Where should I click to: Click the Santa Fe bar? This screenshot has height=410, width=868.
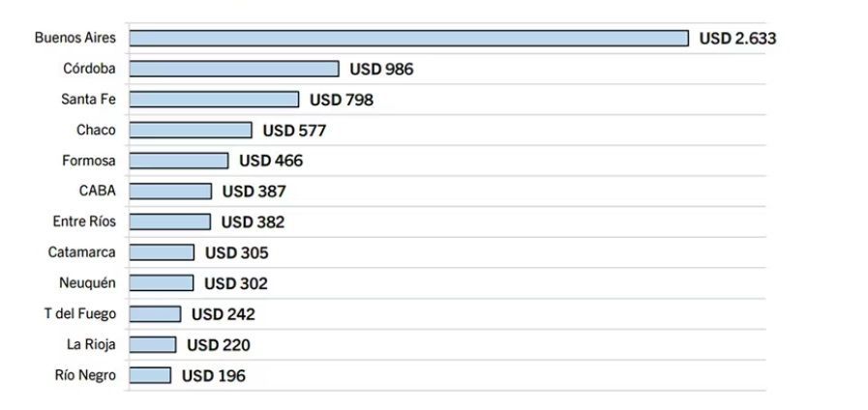point(214,100)
